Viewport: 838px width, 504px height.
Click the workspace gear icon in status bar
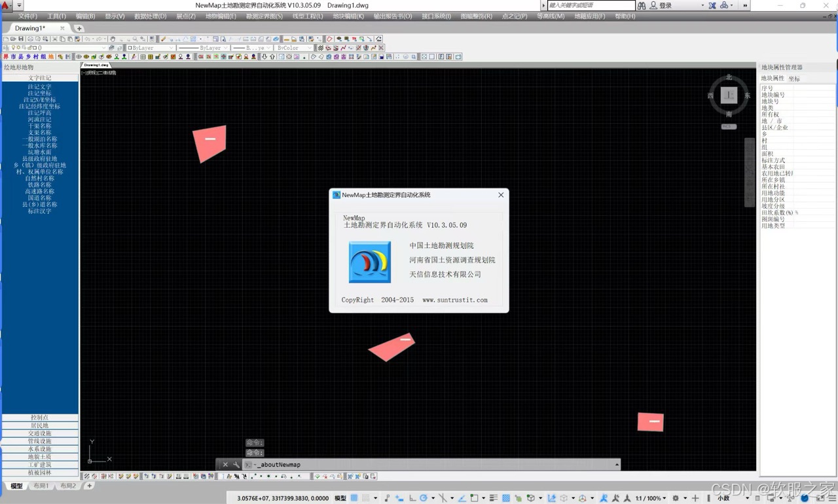(x=676, y=498)
